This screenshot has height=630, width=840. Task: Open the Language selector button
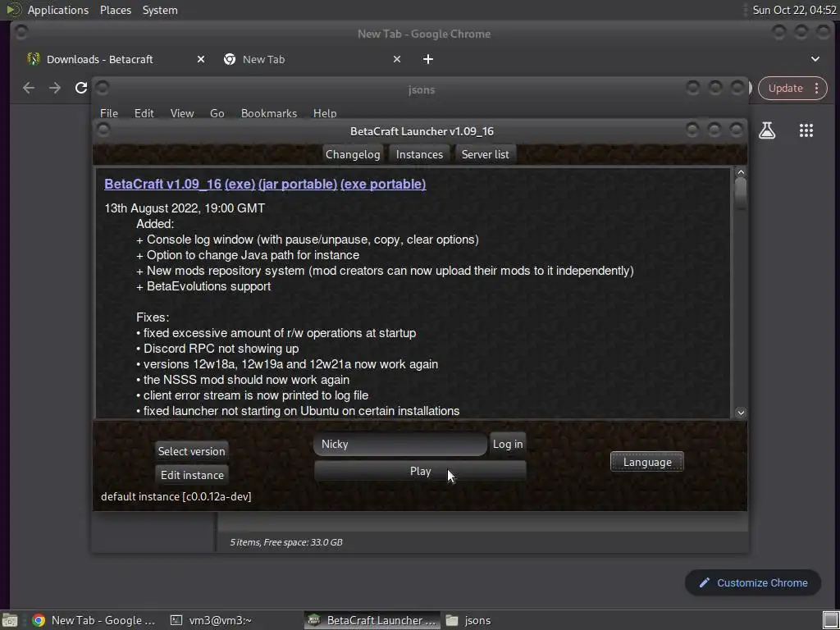(x=647, y=462)
